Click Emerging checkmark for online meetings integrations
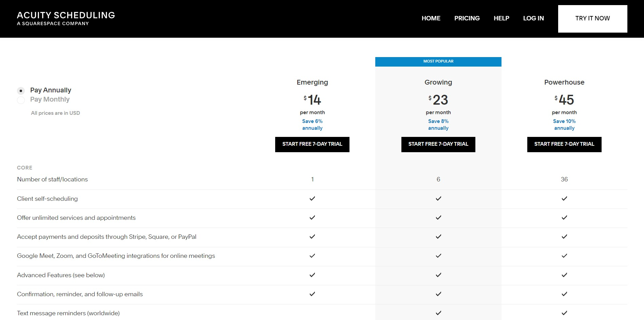Image resolution: width=644 pixels, height=320 pixels. tap(312, 255)
